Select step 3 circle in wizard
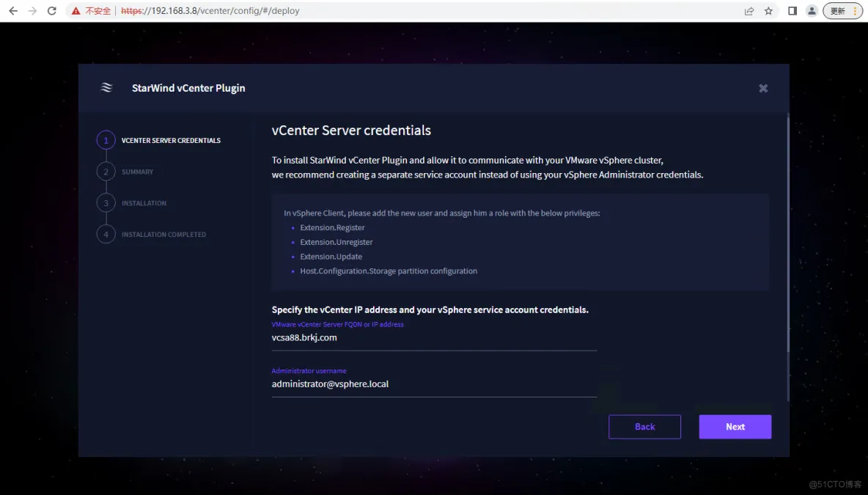 coord(106,203)
